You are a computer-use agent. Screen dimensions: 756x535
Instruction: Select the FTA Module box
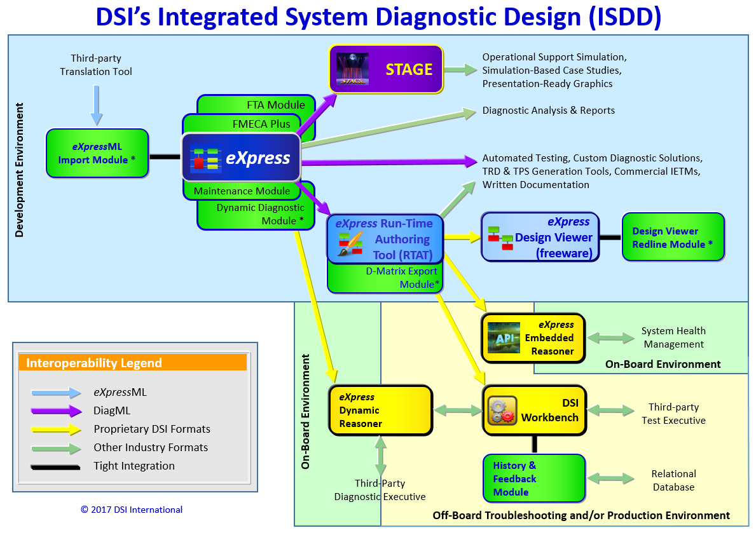click(x=276, y=105)
